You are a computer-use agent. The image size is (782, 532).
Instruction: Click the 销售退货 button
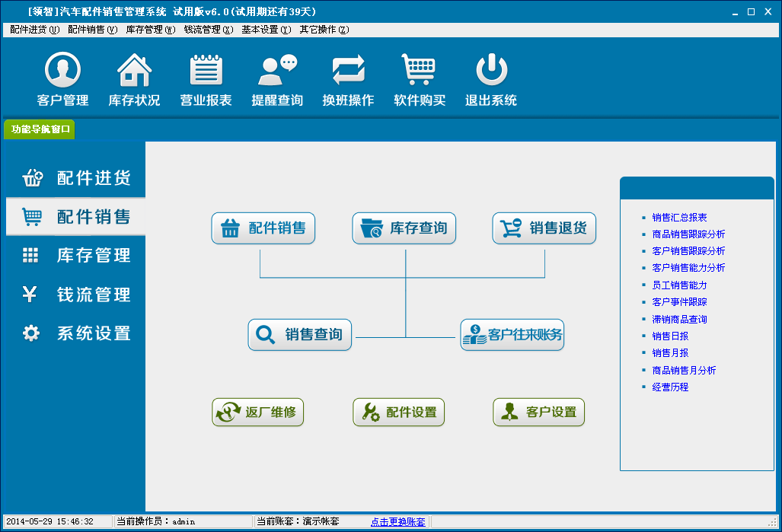[x=544, y=228]
